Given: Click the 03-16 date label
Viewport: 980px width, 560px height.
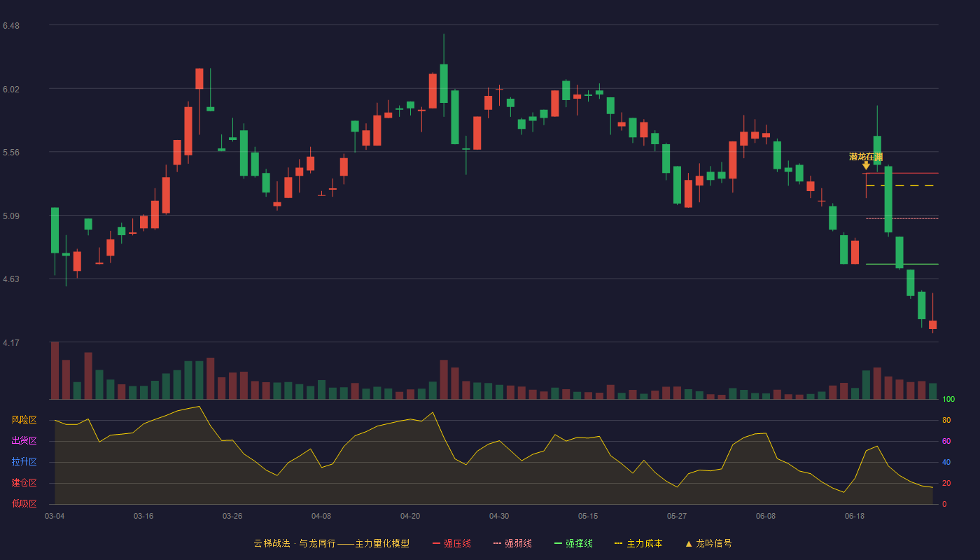Looking at the screenshot, I should (x=143, y=516).
